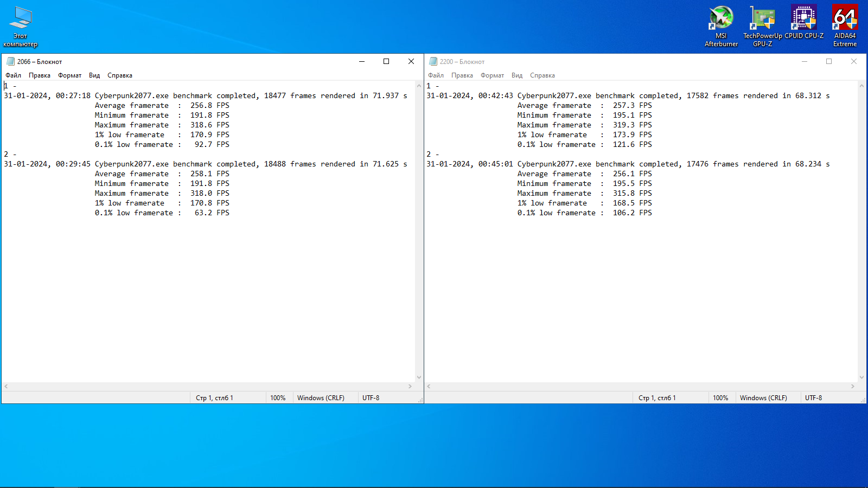Click frame count 17582 in 2200 window
Image resolution: width=868 pixels, height=488 pixels.
(x=698, y=95)
